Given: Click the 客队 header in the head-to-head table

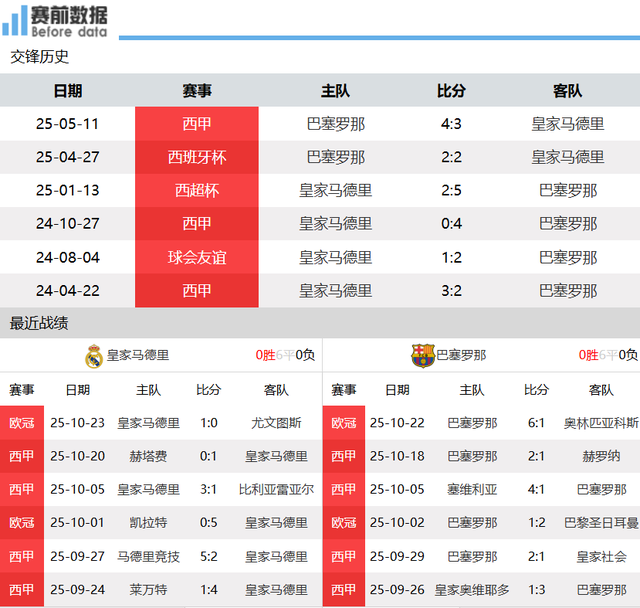Looking at the screenshot, I should coord(567,91).
